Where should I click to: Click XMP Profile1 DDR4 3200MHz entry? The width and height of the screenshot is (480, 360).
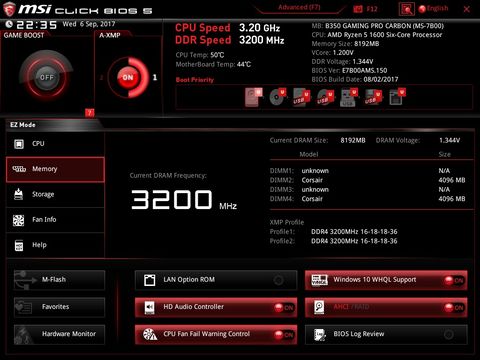tap(333, 232)
